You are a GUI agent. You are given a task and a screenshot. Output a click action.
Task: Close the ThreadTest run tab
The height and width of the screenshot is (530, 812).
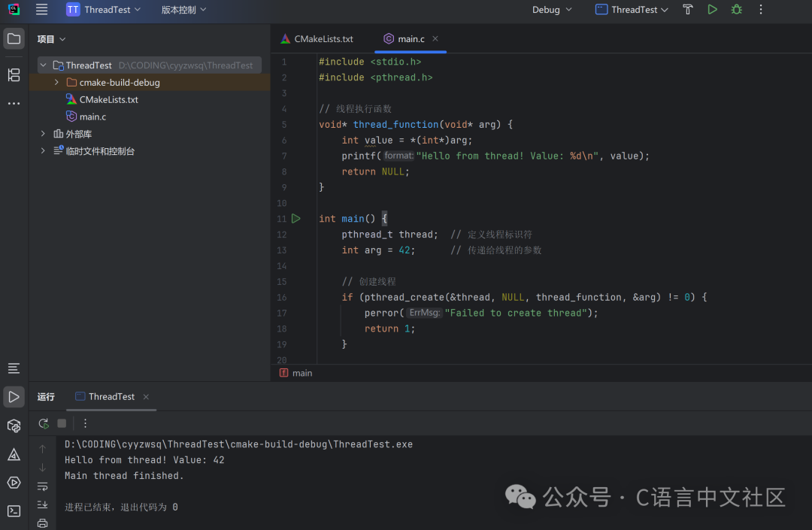tap(146, 396)
